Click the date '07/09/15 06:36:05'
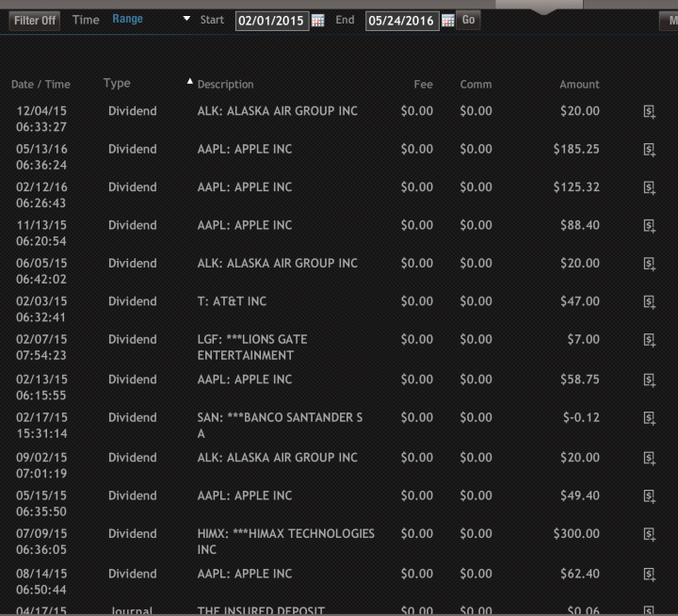The width and height of the screenshot is (678, 616). coord(41,542)
